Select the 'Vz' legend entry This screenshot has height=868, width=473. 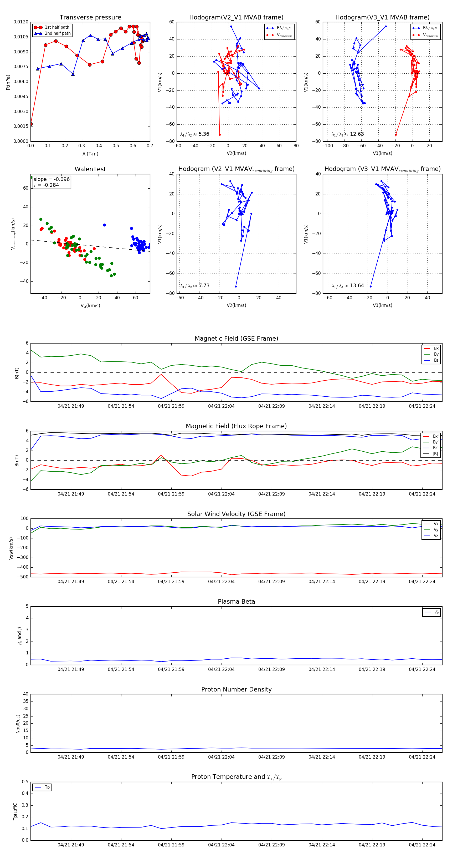click(431, 536)
